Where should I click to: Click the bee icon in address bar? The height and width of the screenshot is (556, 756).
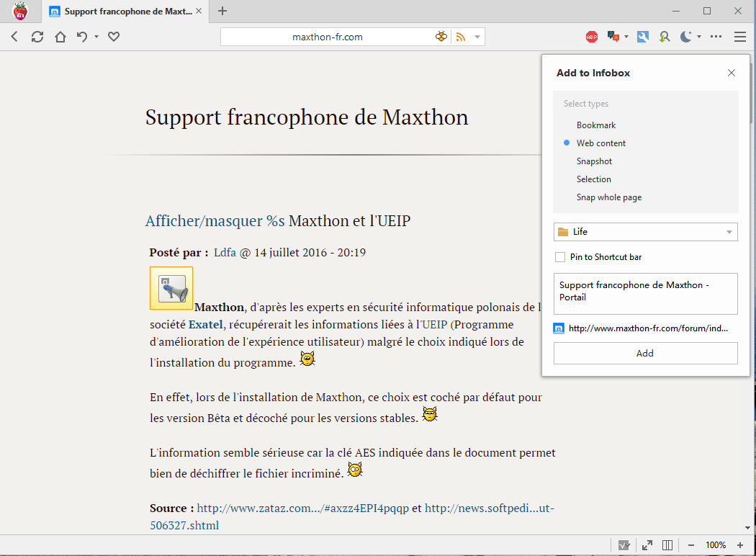[x=441, y=37]
